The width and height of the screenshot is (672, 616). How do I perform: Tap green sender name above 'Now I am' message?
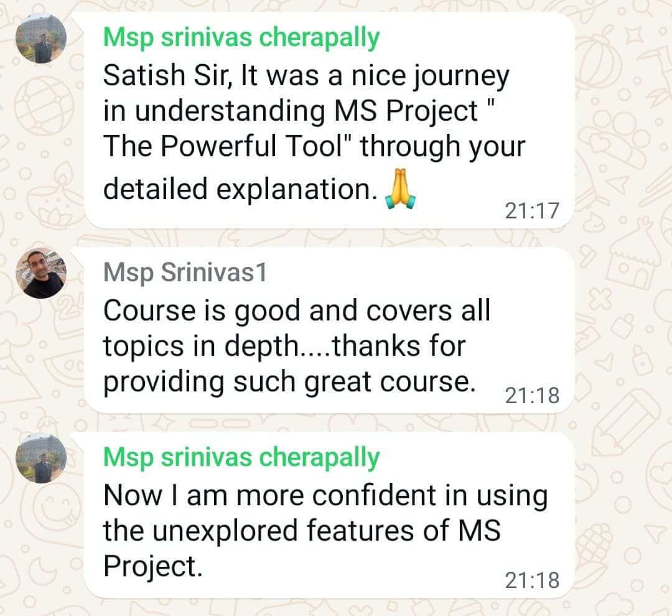point(241,457)
